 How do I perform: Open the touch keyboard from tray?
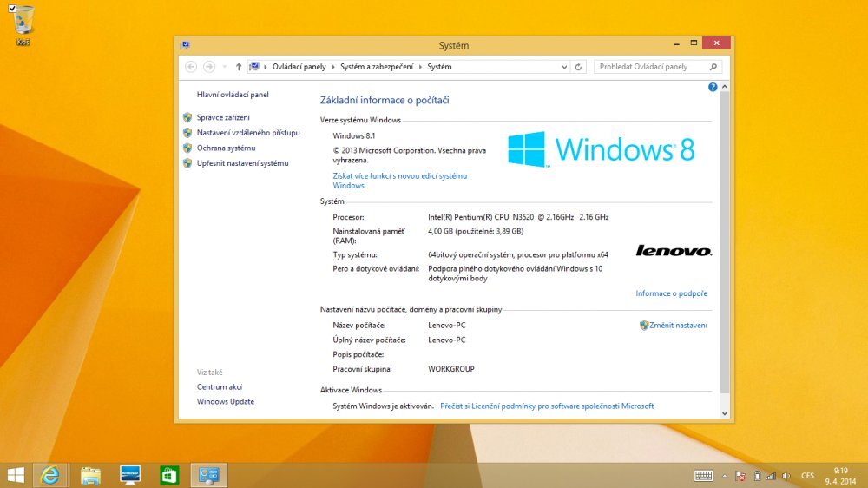click(x=704, y=476)
